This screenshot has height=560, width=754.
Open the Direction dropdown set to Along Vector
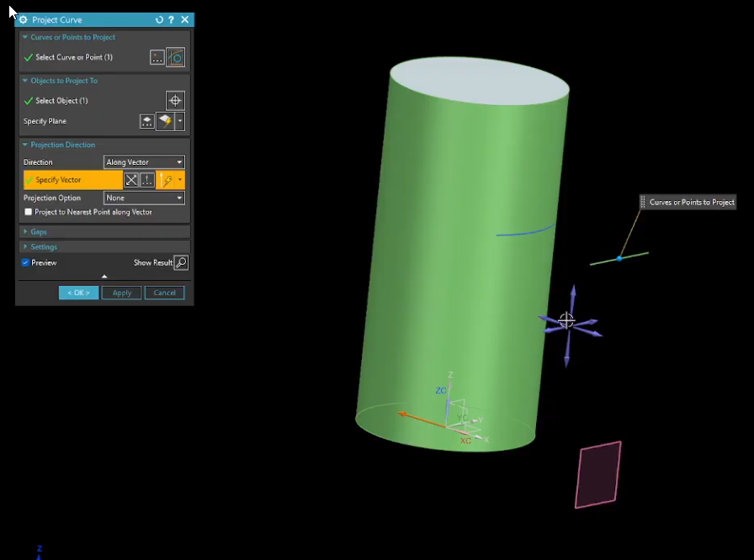click(x=144, y=162)
